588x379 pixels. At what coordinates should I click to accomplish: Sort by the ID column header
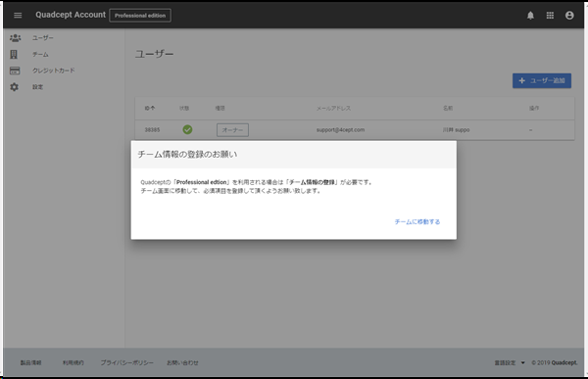point(150,109)
